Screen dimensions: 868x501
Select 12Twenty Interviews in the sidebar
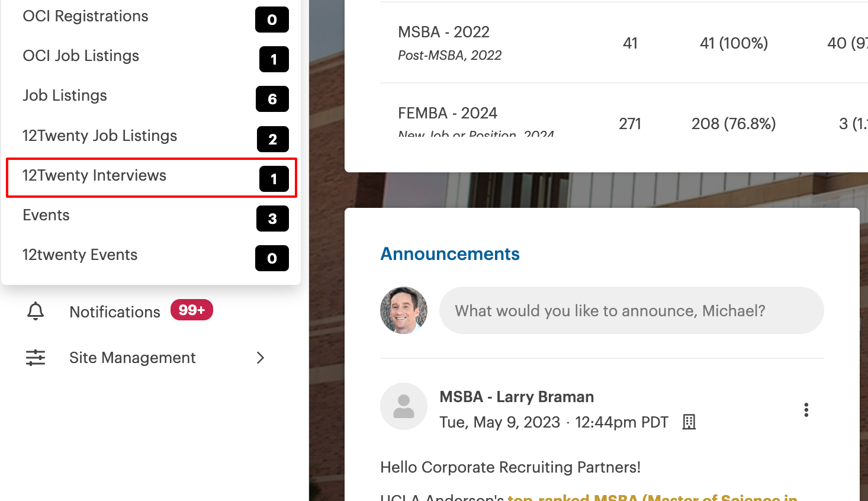tap(94, 175)
